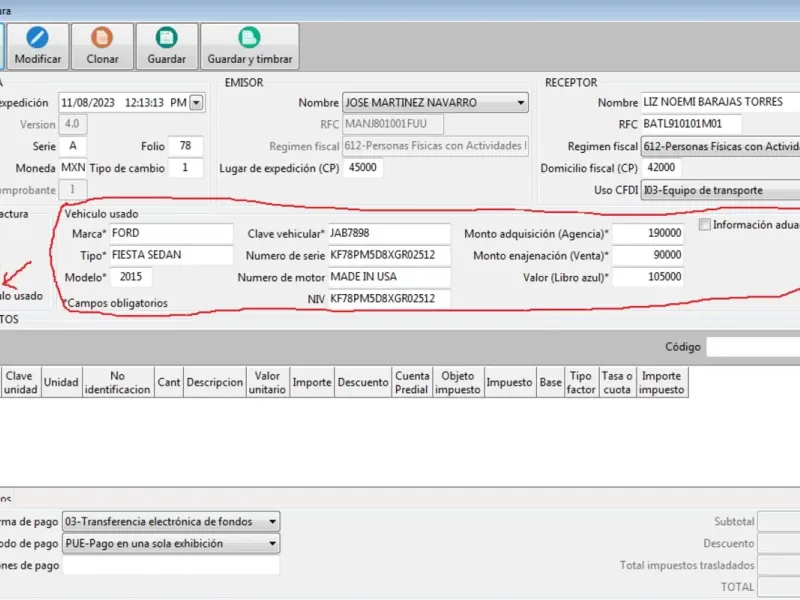Image resolution: width=800 pixels, height=600 pixels.
Task: Click the Descripcion column header
Action: 215,382
